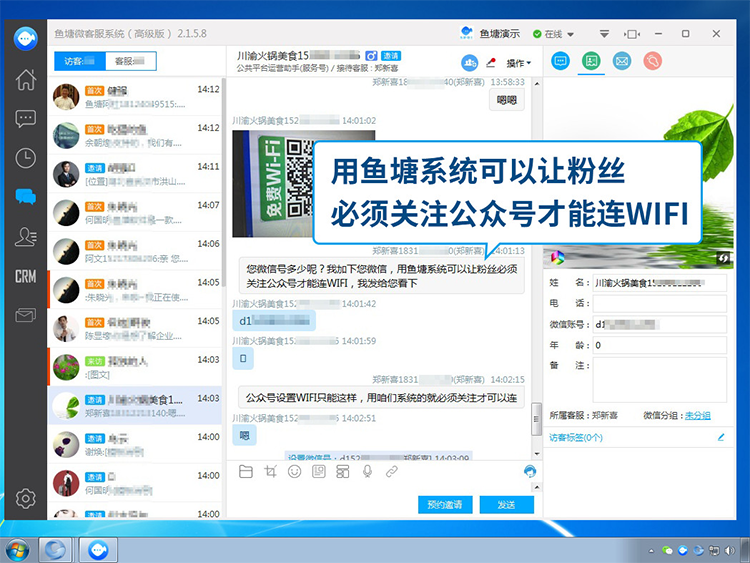Open the 14:03 来访 conversation showing [图文]
This screenshot has height=563, width=750.
[x=136, y=367]
